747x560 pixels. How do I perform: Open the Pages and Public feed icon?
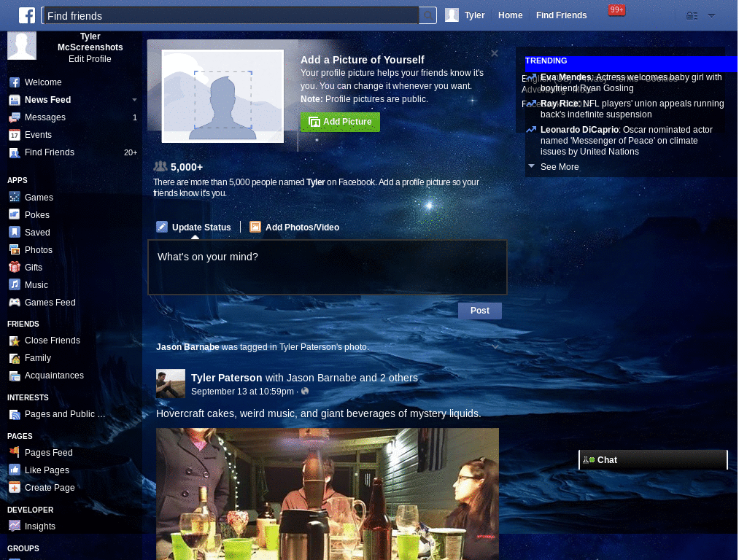pyautogui.click(x=15, y=414)
